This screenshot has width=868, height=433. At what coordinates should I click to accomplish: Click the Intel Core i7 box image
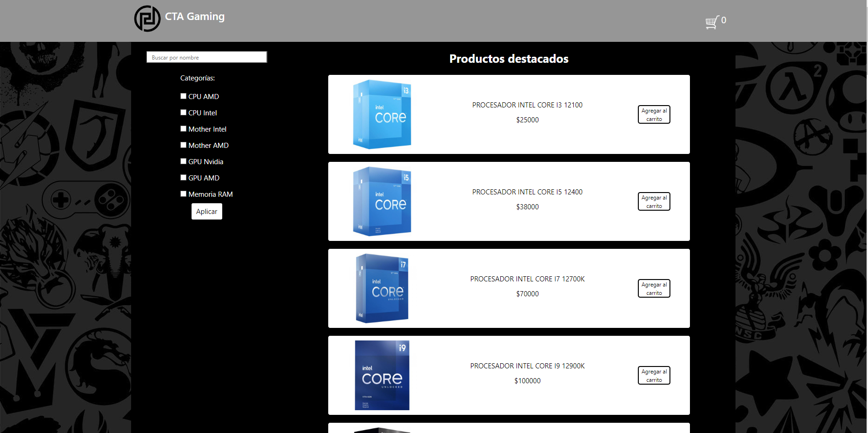382,288
